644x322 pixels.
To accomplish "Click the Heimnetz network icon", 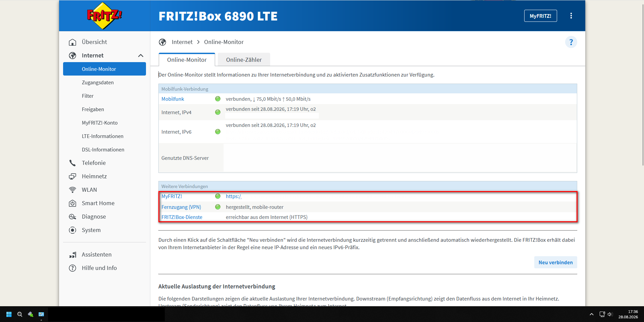I will [x=72, y=177].
